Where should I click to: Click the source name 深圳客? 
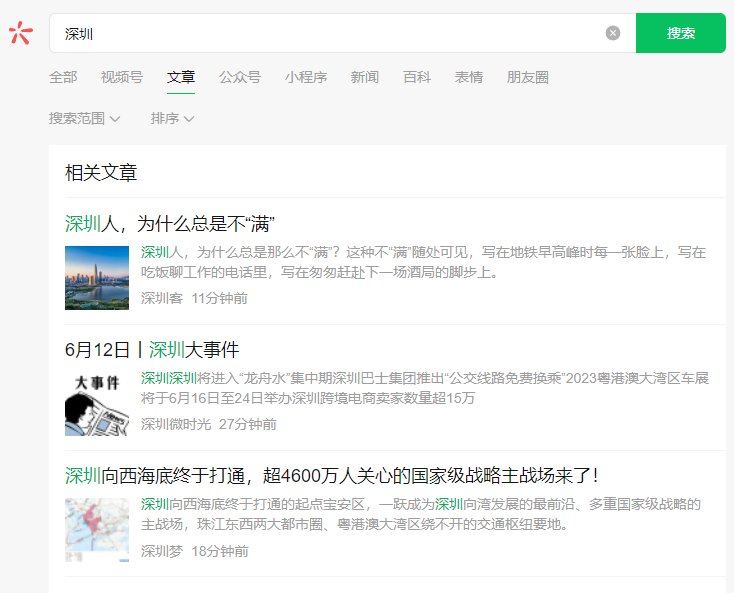(161, 298)
